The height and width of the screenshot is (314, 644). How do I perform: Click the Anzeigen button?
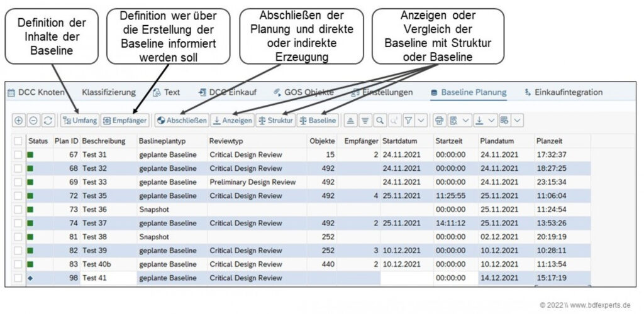point(233,121)
